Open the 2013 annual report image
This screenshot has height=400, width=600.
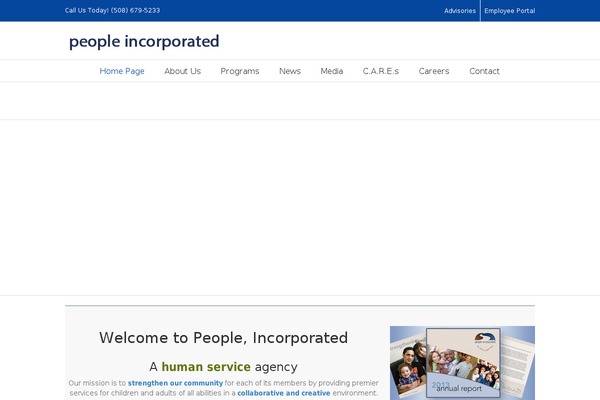[462, 363]
